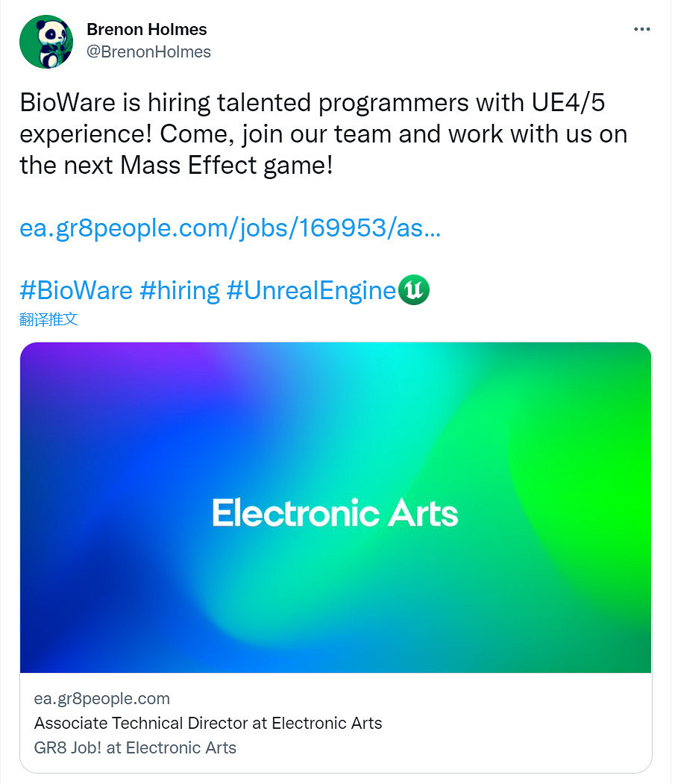Open the ea.gr8people.com/jobs/169953 link
The image size is (675, 784).
pos(230,228)
